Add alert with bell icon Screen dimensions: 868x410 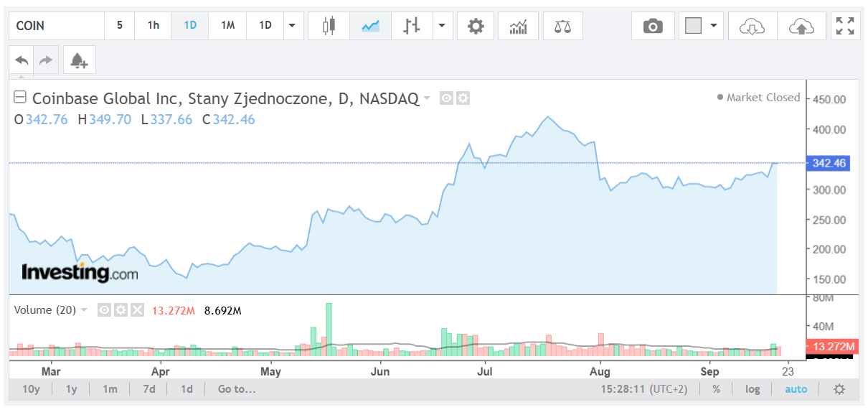[x=80, y=60]
